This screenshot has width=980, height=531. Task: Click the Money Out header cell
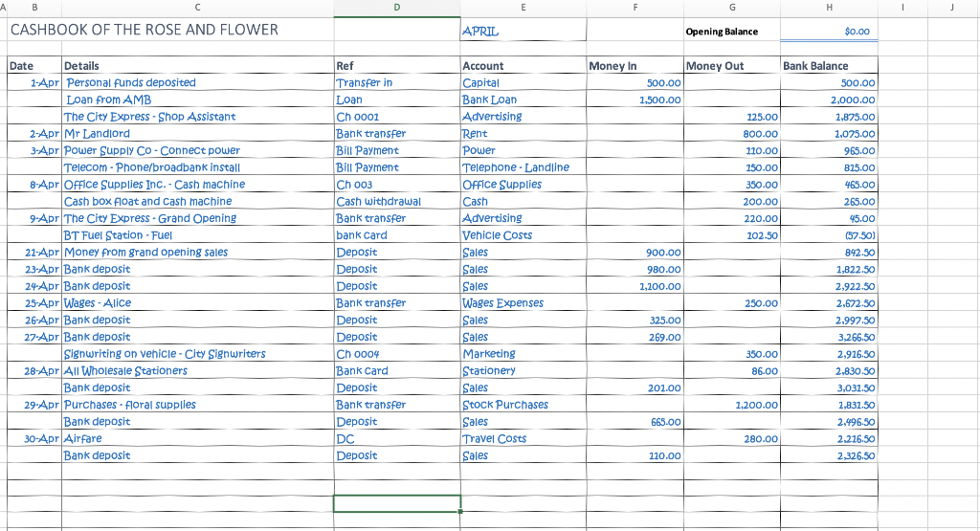pos(732,66)
